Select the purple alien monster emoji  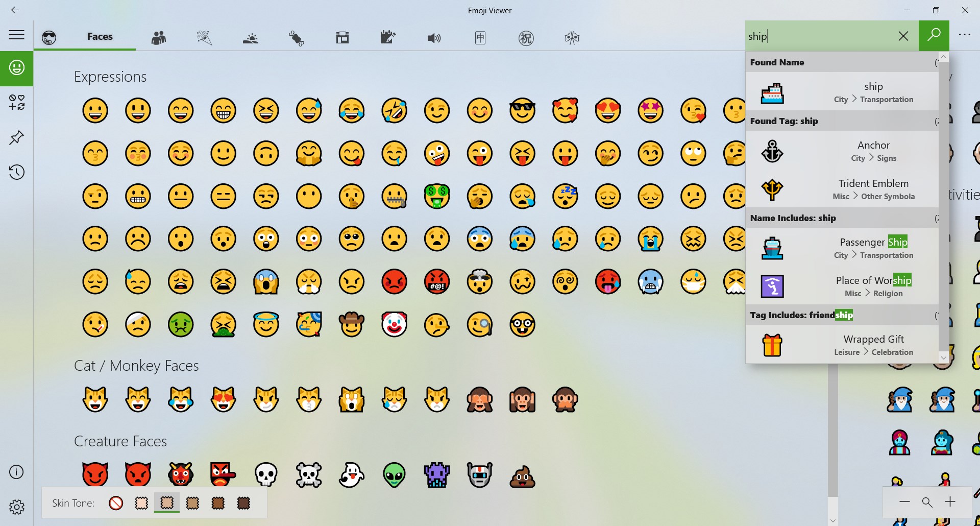[x=437, y=475]
